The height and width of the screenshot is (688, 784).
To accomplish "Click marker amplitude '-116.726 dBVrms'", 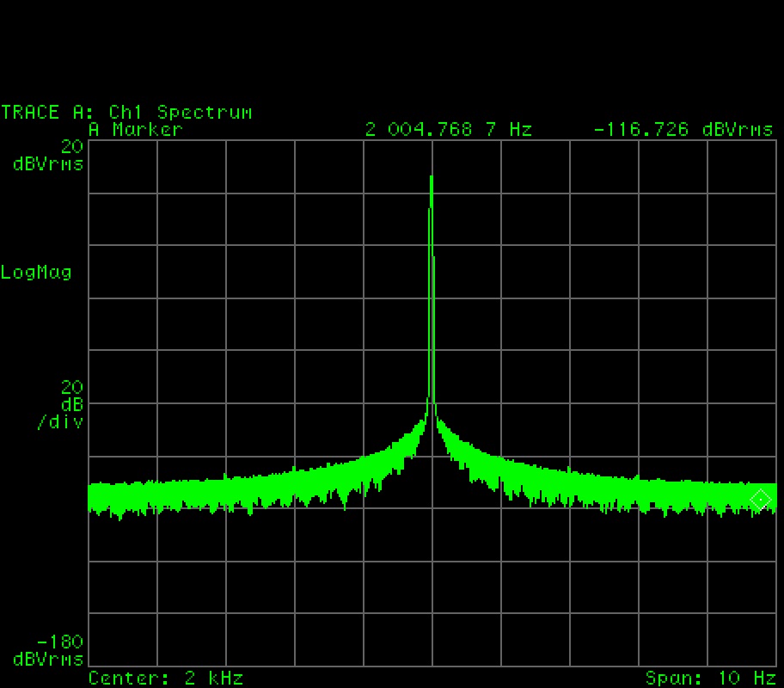I will coord(683,130).
